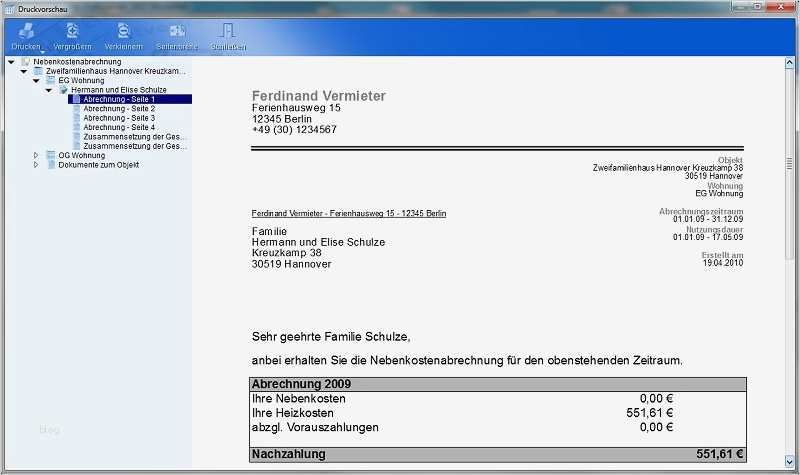
Task: Collapse the EG Wohnung tree node
Action: [x=36, y=81]
